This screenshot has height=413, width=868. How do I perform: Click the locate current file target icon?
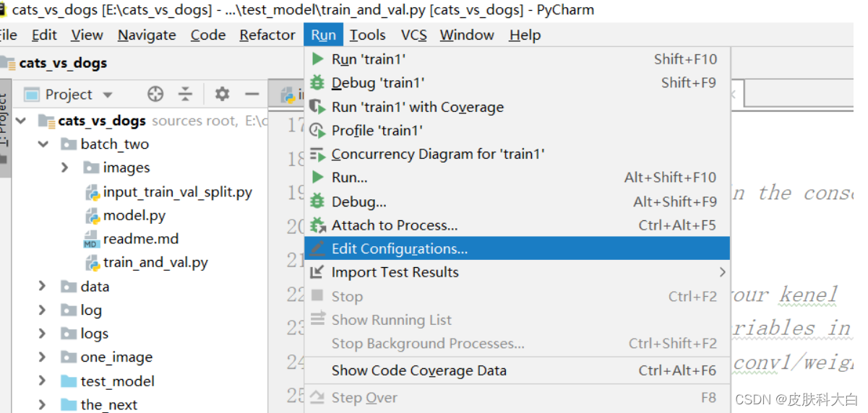[x=155, y=94]
